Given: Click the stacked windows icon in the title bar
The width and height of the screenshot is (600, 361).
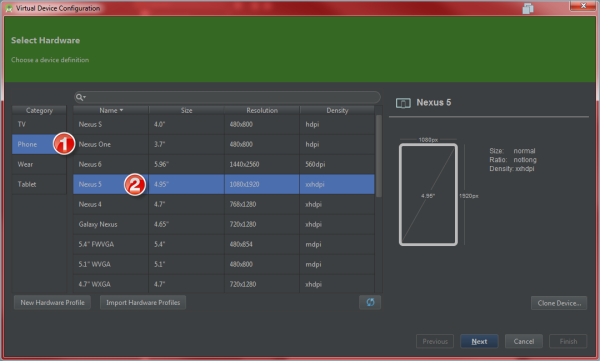Looking at the screenshot, I should [528, 8].
